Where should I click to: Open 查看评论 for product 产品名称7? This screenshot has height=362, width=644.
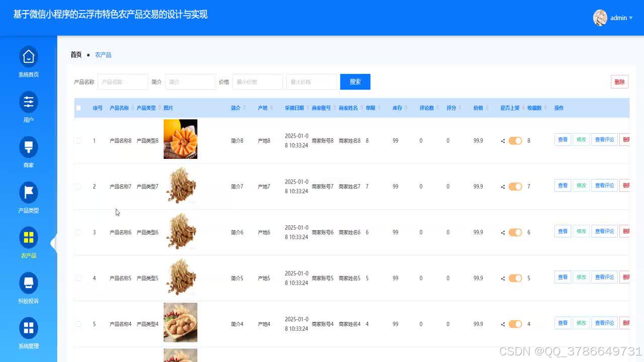[x=604, y=186]
